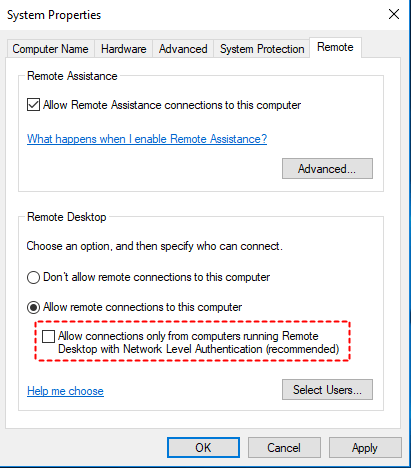Image resolution: width=411 pixels, height=468 pixels.
Task: Close the System Properties dialog
Action: pyautogui.click(x=394, y=14)
